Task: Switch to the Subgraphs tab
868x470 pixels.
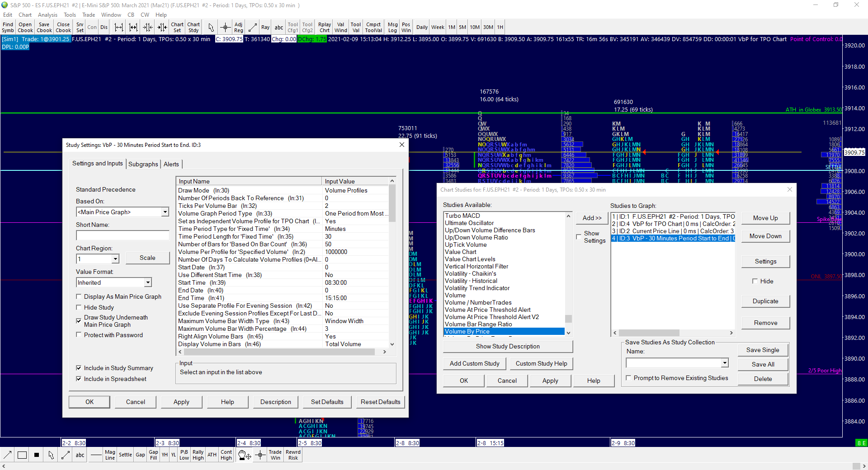Action: click(x=143, y=164)
